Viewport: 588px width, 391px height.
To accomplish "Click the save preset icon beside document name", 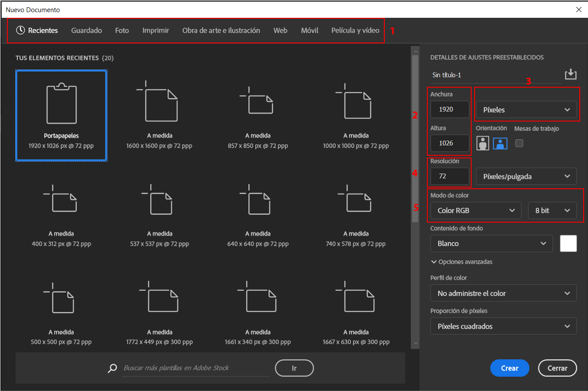I will click(x=571, y=74).
